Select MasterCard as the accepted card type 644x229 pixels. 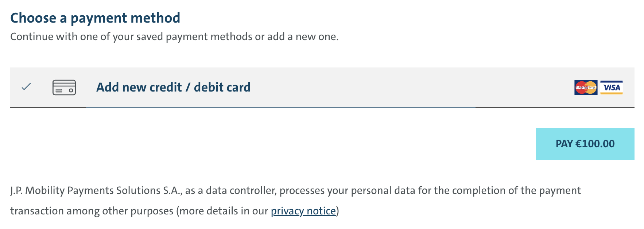(x=585, y=87)
